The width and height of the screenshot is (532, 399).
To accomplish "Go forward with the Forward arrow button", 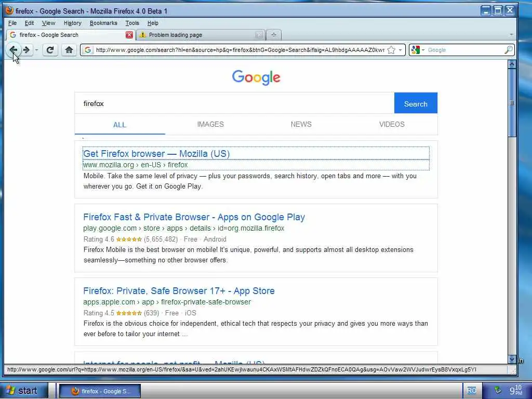I will tap(27, 50).
